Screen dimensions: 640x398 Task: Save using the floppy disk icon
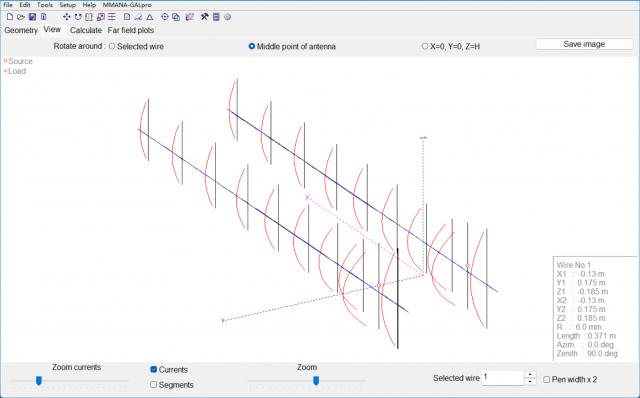[32, 17]
